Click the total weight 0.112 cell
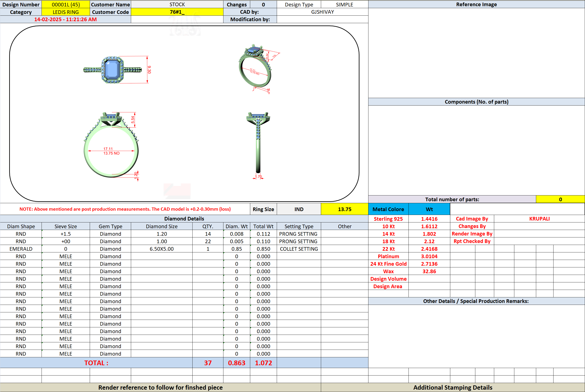585x392 pixels. coord(263,234)
